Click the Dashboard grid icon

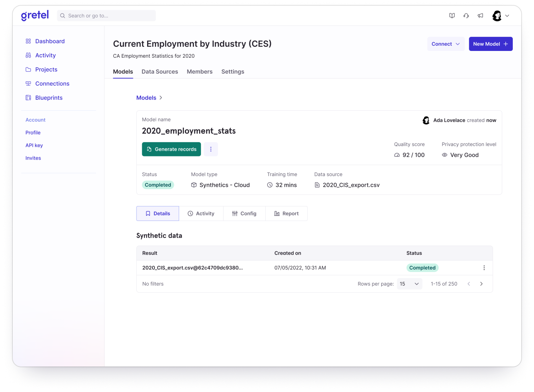click(28, 41)
